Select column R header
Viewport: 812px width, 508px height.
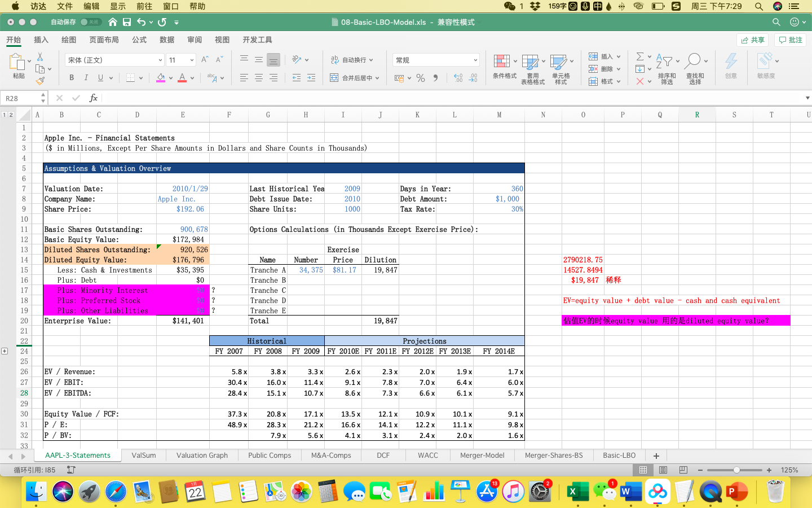[697, 115]
